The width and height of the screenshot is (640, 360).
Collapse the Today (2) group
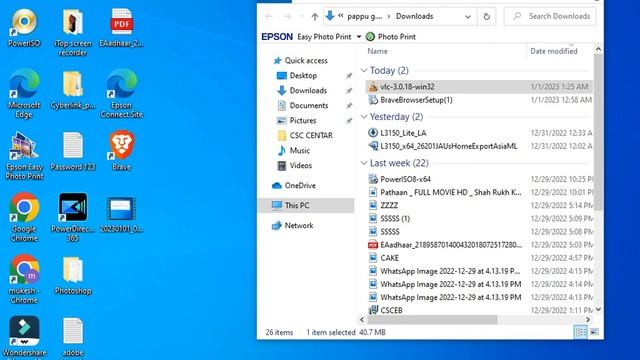point(364,70)
